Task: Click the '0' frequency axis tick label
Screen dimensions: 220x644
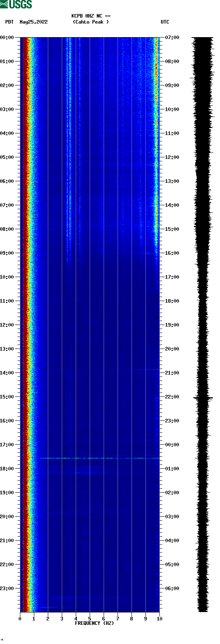Action: click(20, 619)
